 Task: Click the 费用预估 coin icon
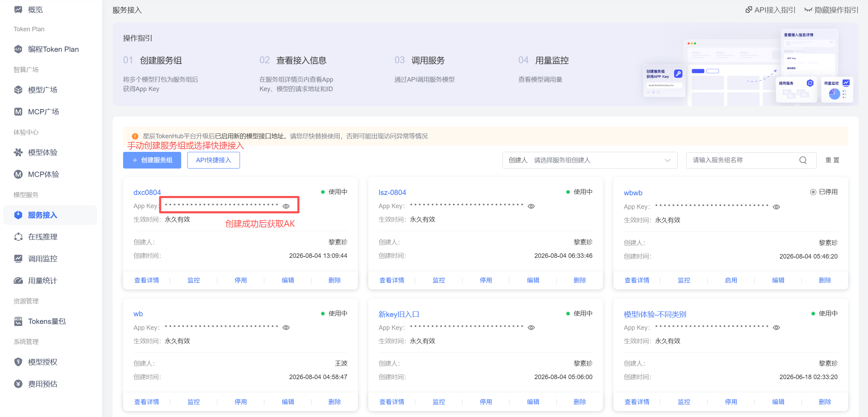pyautogui.click(x=18, y=384)
